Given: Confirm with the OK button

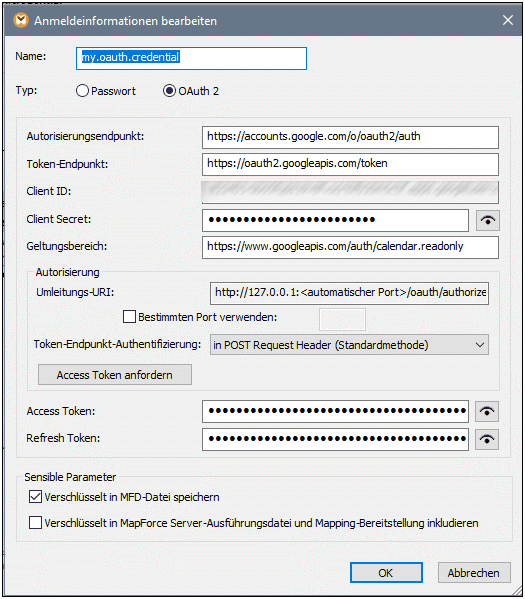Looking at the screenshot, I should click(386, 573).
